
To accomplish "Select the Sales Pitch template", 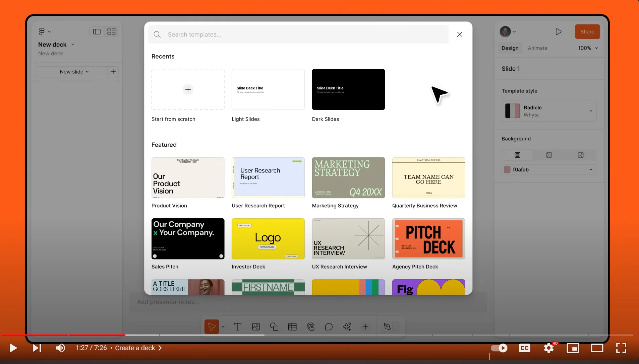I will tap(188, 239).
